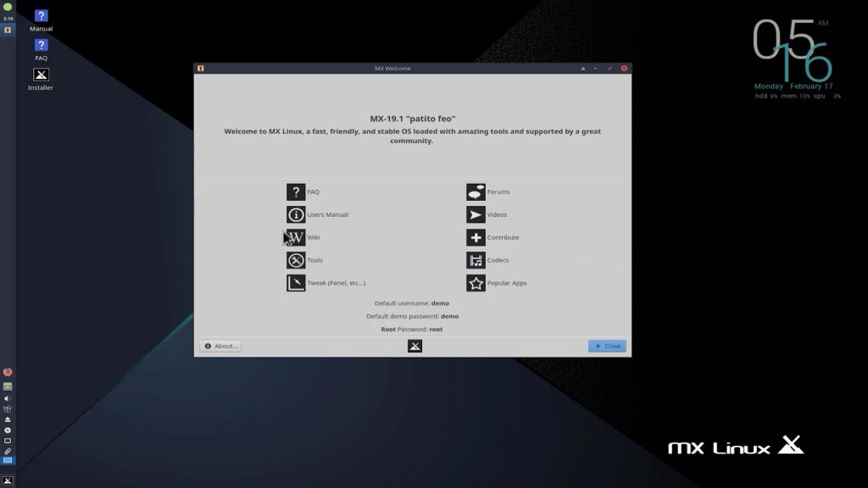Open the clipboard paperclip icon in panel
Image resolution: width=868 pixels, height=488 pixels.
point(8,452)
